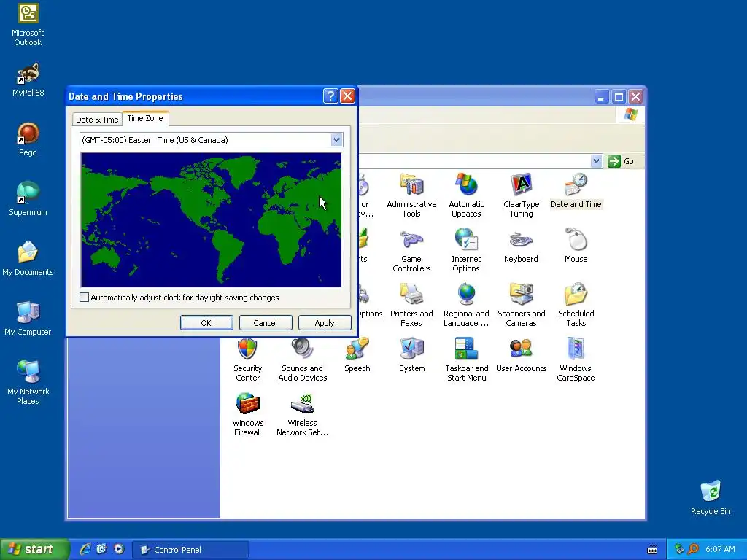The image size is (747, 560).
Task: Select the Pego desktop shortcut
Action: (x=28, y=139)
